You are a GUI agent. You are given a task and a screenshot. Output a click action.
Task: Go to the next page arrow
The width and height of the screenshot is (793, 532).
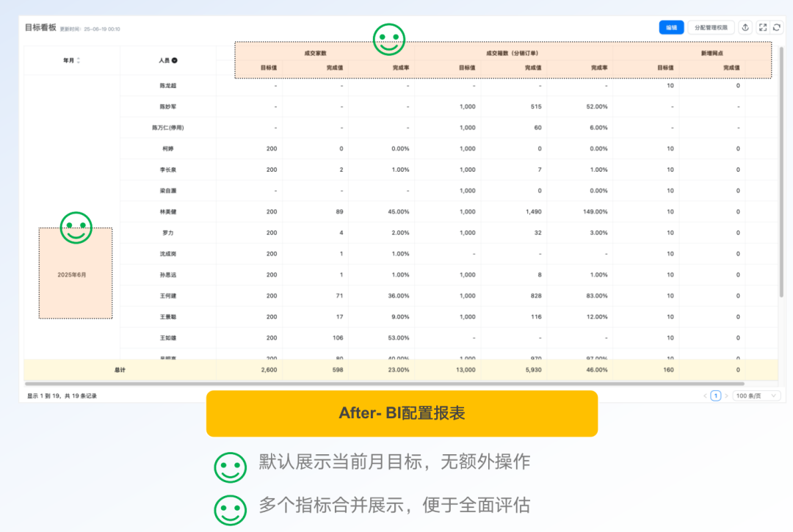click(727, 396)
